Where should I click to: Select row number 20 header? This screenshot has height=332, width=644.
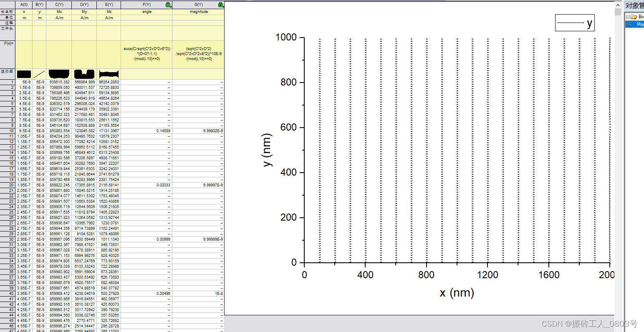coord(8,185)
